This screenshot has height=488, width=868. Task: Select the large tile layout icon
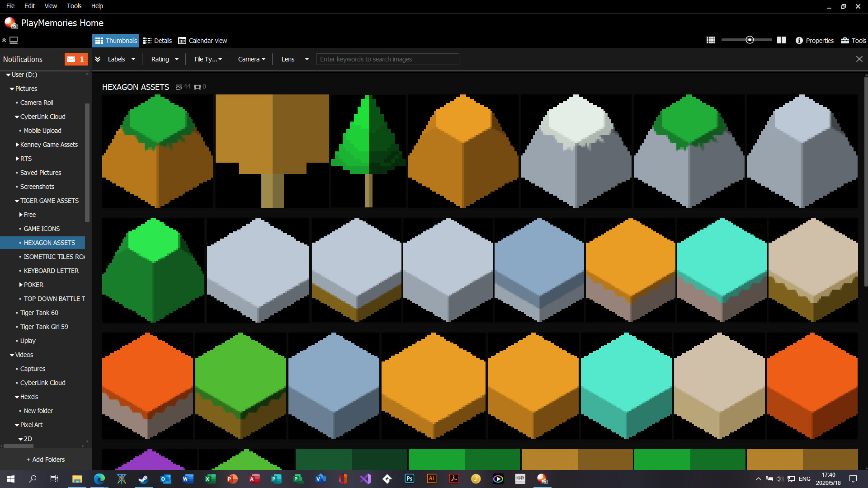pyautogui.click(x=782, y=40)
